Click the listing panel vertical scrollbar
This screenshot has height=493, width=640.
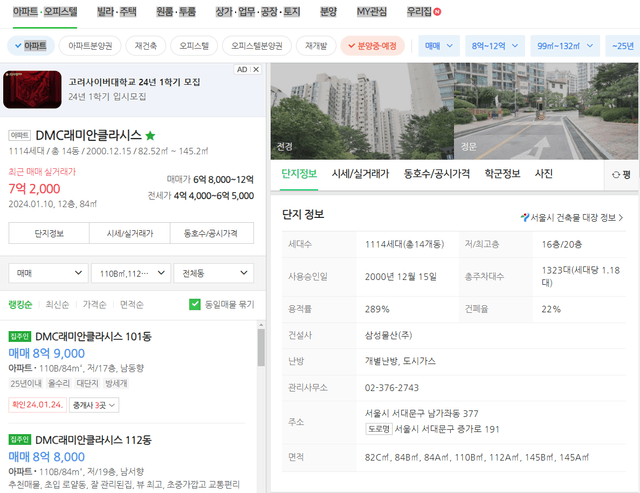click(261, 347)
